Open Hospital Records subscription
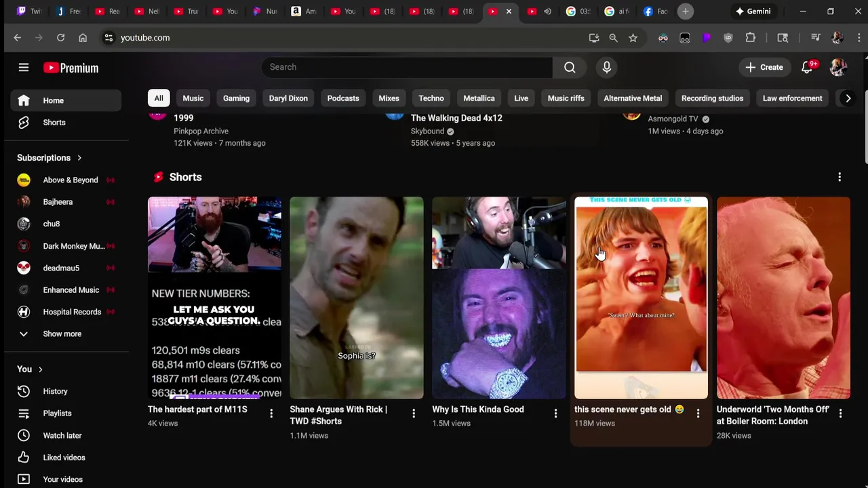The width and height of the screenshot is (868, 488). pyautogui.click(x=66, y=312)
